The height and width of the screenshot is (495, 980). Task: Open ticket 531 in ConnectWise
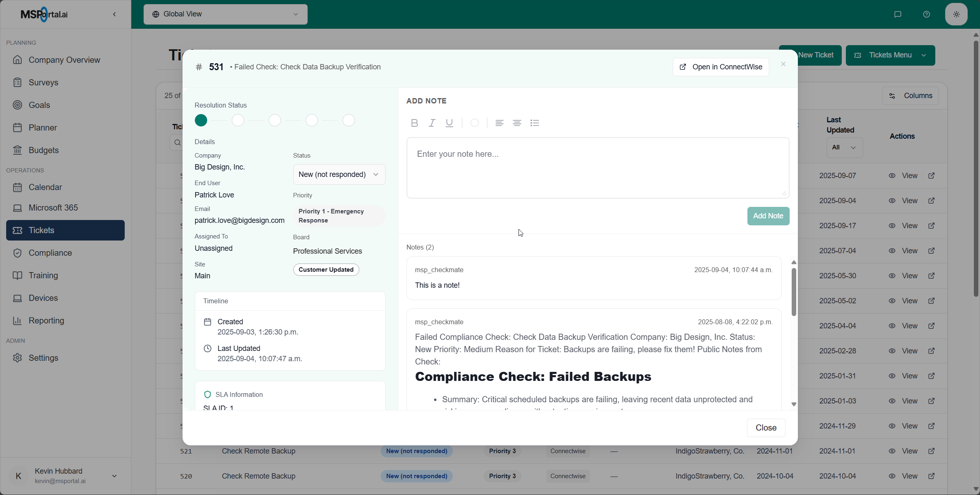coord(720,67)
